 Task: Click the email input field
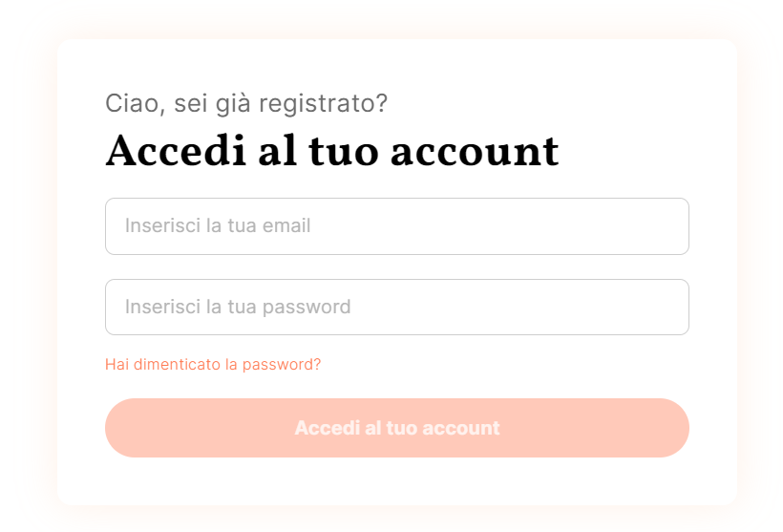coord(396,226)
